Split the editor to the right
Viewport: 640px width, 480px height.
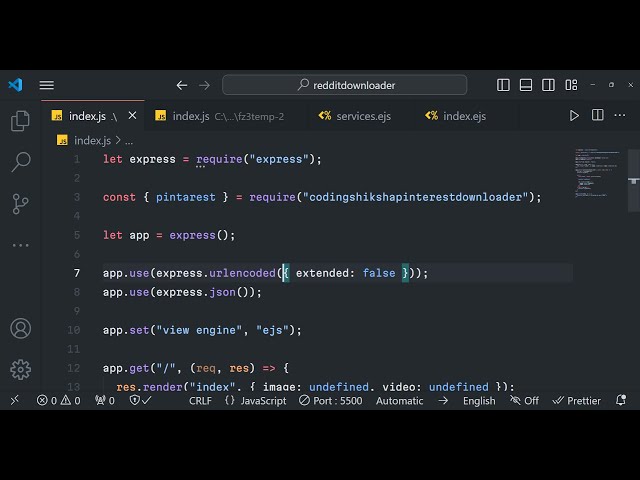click(597, 116)
